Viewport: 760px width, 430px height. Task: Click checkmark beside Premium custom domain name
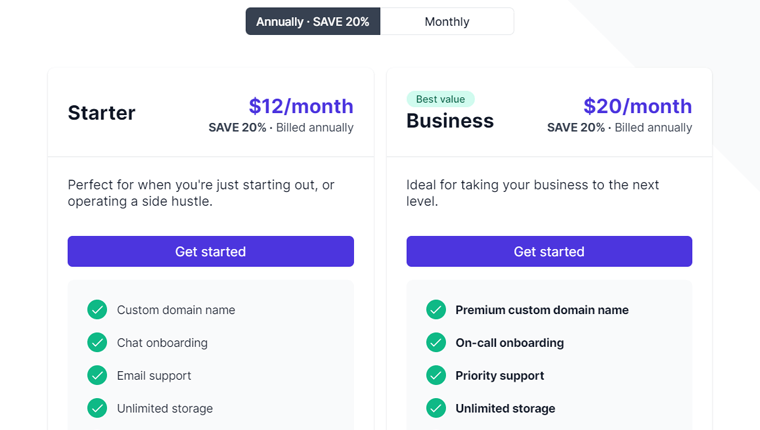(x=436, y=309)
